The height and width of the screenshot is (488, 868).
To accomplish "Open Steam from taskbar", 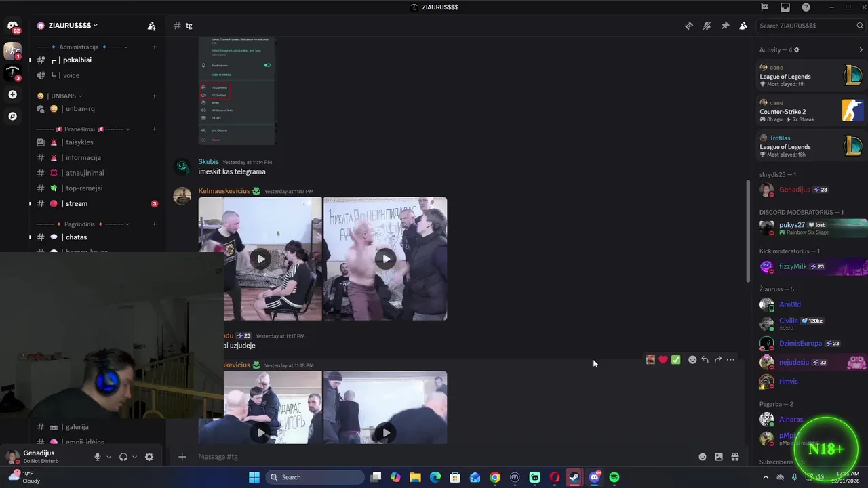I will coord(574,477).
